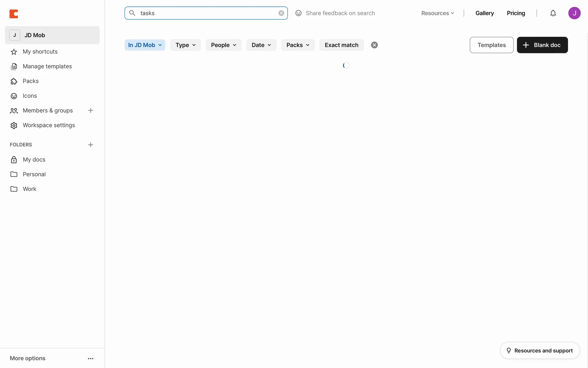Open the user avatar profile menu
The width and height of the screenshot is (588, 368).
(x=574, y=13)
